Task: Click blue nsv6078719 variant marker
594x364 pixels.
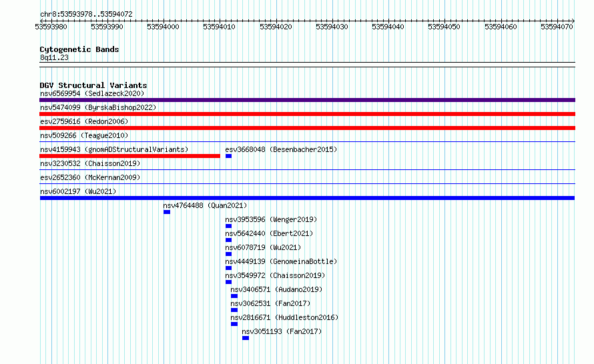Action: [228, 254]
